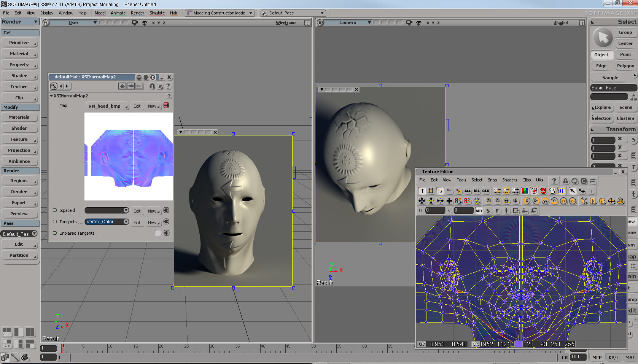
Task: Click the X+ rotation icon in Texture Editor
Action: click(536, 201)
